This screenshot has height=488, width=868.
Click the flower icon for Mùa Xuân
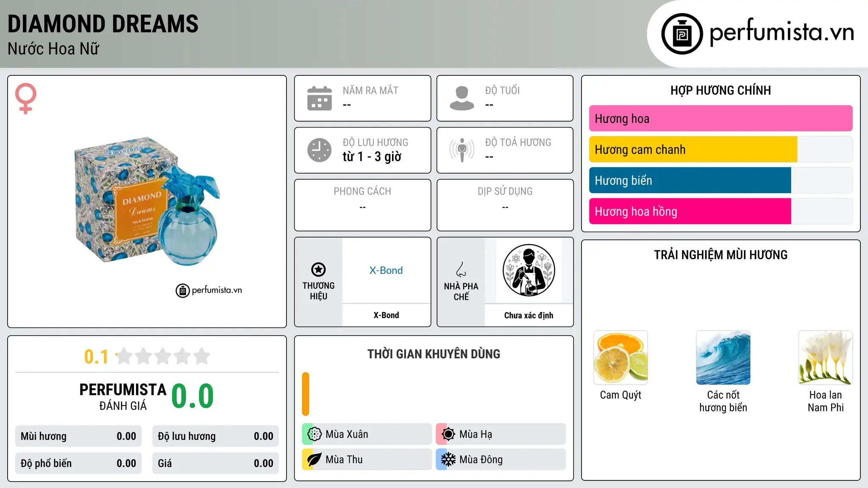click(x=314, y=434)
